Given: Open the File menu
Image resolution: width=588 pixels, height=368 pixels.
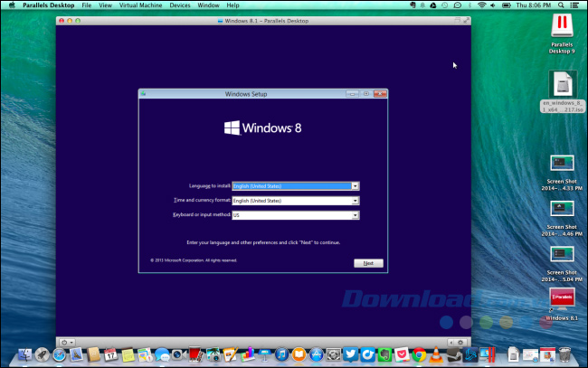Looking at the screenshot, I should (x=87, y=5).
